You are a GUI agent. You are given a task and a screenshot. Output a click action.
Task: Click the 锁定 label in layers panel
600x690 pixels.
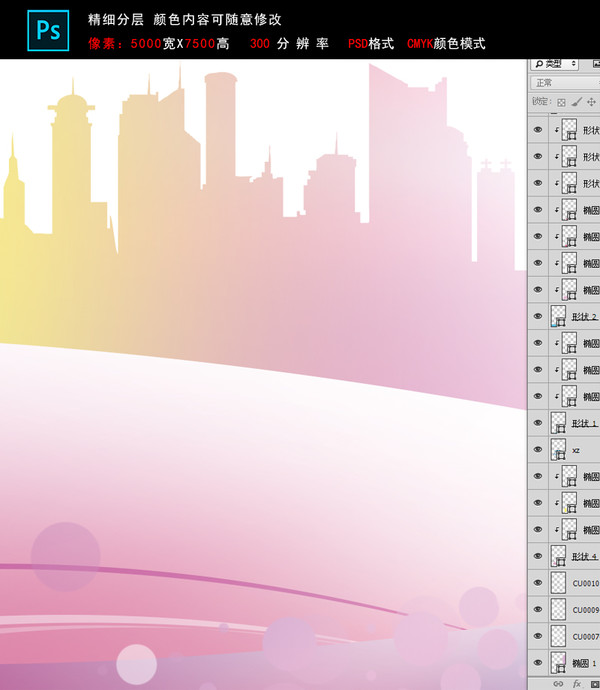click(x=541, y=102)
